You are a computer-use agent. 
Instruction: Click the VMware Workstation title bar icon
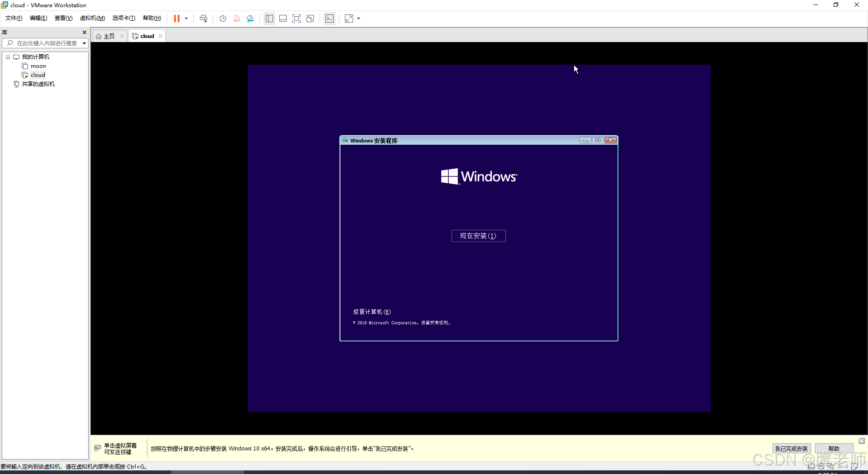[5, 5]
